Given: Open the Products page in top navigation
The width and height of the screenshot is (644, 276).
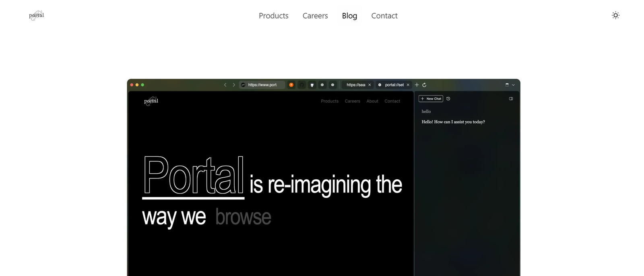Looking at the screenshot, I should [273, 16].
